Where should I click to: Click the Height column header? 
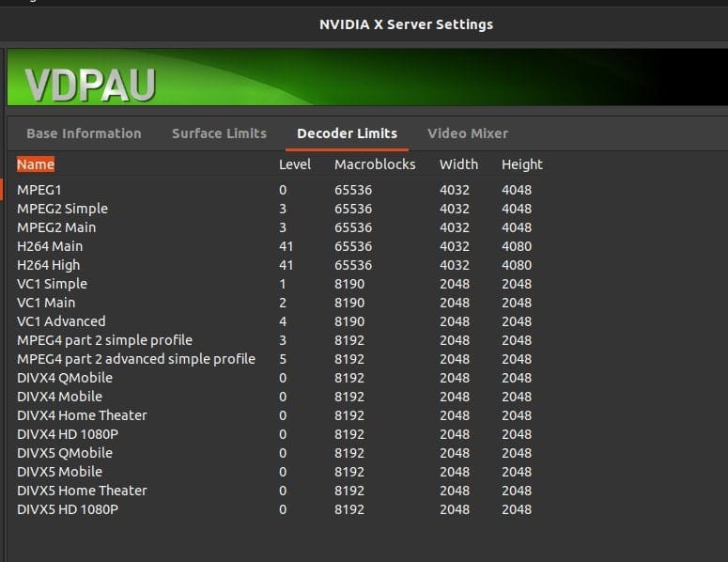click(522, 164)
